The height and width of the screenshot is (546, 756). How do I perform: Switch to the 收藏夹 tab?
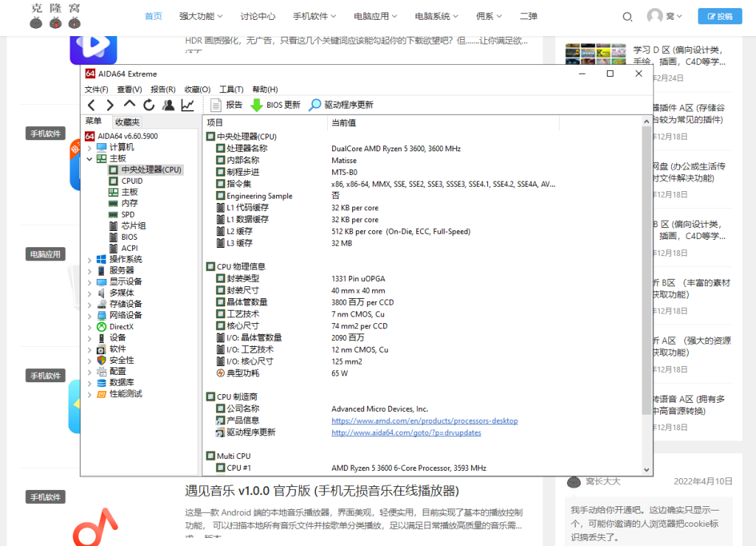click(127, 122)
